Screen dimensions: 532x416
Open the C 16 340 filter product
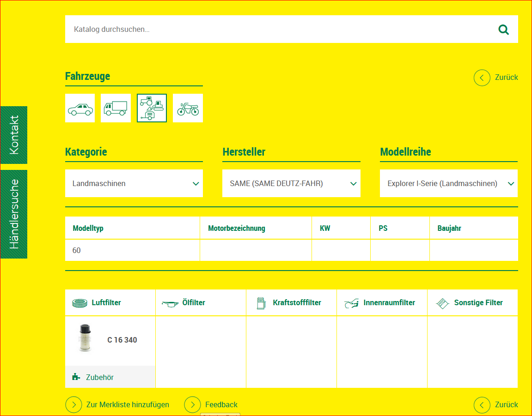click(x=122, y=340)
